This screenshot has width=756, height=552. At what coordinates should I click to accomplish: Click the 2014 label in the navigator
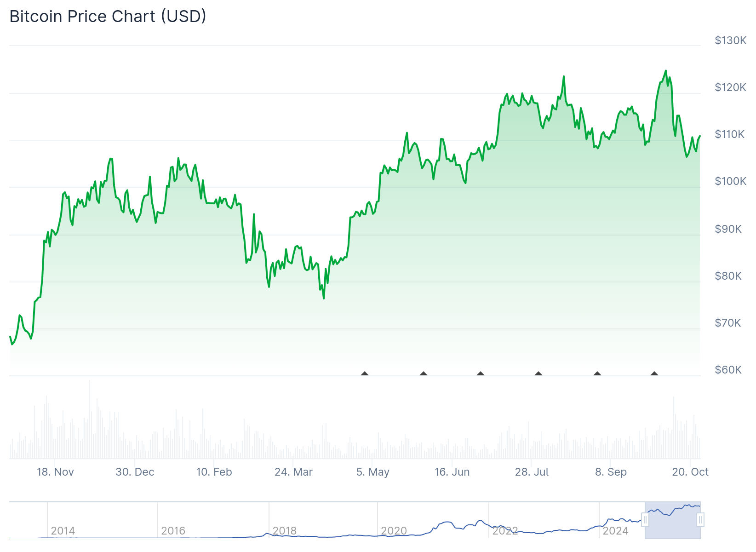(63, 531)
